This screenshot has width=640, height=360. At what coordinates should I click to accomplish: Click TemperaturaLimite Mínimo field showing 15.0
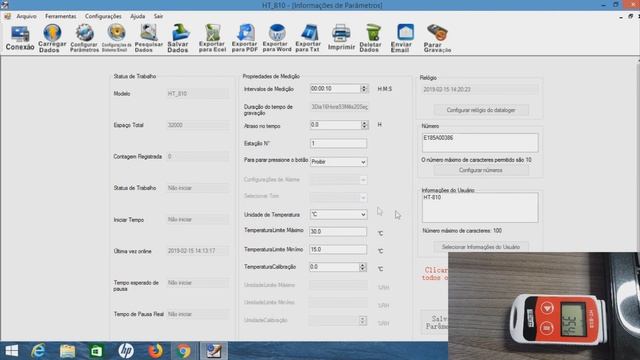pos(338,249)
